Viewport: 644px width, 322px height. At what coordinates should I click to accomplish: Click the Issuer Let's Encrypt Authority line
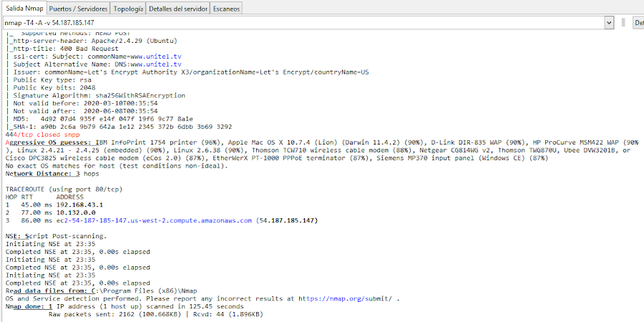[x=187, y=72]
